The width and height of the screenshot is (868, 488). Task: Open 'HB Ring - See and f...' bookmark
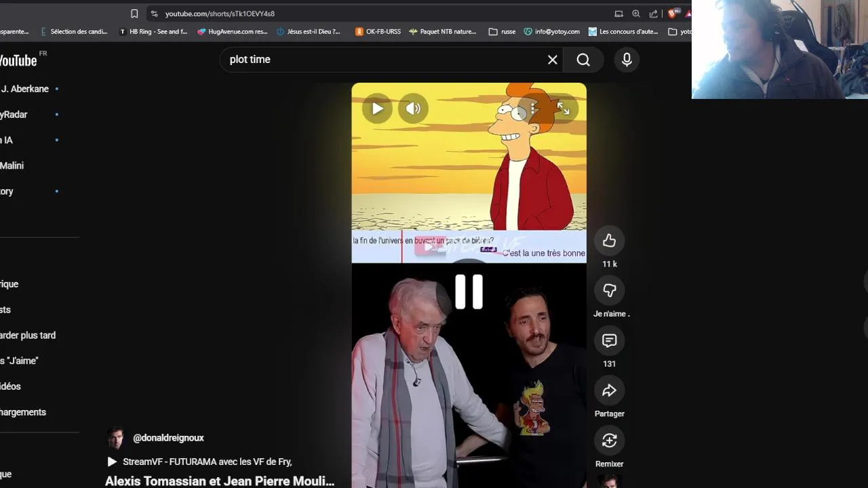(x=153, y=31)
